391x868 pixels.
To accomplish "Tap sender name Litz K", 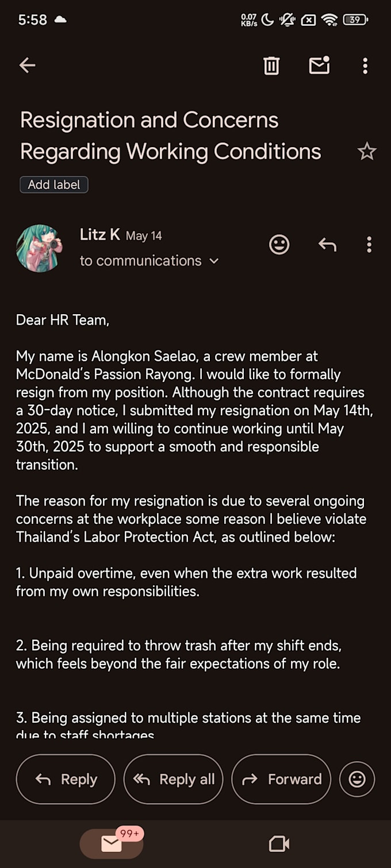I will [x=99, y=234].
